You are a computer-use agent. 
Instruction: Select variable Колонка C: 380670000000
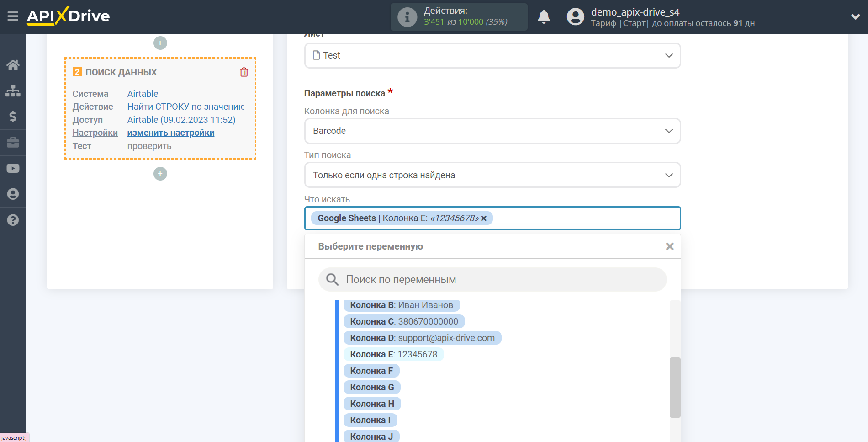pos(404,321)
